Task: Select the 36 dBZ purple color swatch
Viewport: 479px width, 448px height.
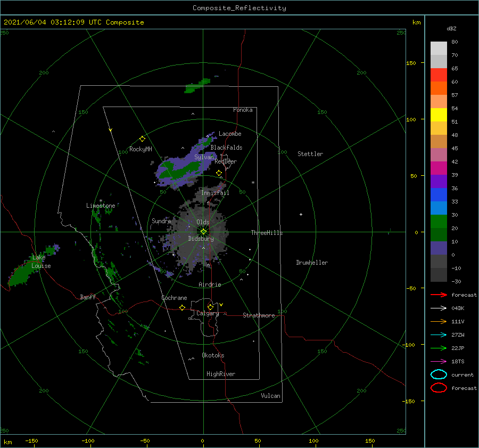Action: (x=439, y=182)
